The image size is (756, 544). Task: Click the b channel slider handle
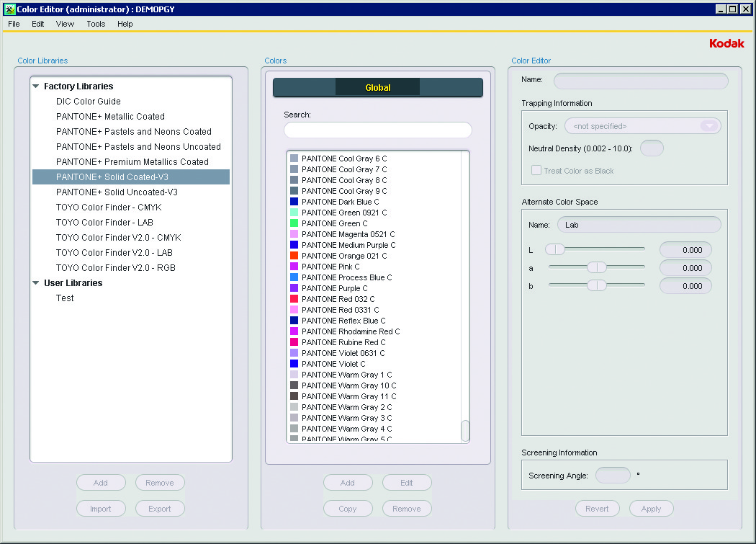[597, 286]
